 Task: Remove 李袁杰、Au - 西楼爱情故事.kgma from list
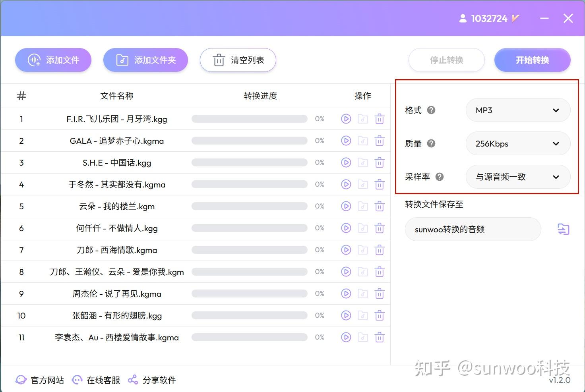[x=380, y=337]
